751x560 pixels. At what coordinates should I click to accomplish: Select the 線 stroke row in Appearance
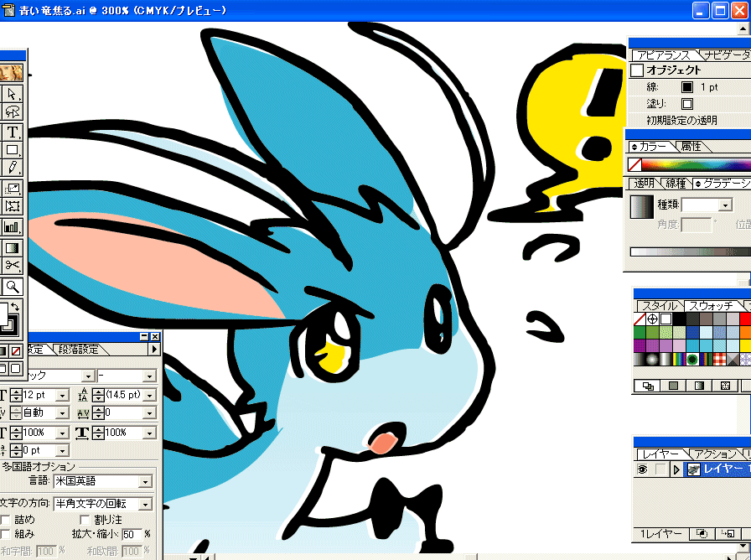click(689, 87)
